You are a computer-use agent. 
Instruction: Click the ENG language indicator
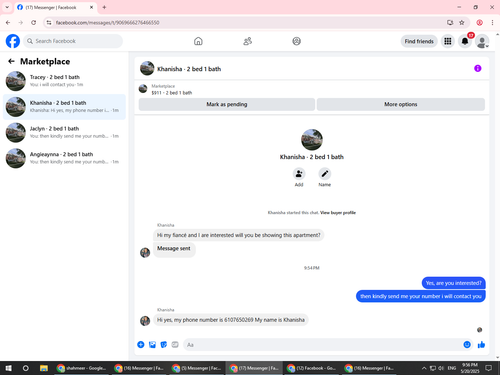[x=452, y=368]
